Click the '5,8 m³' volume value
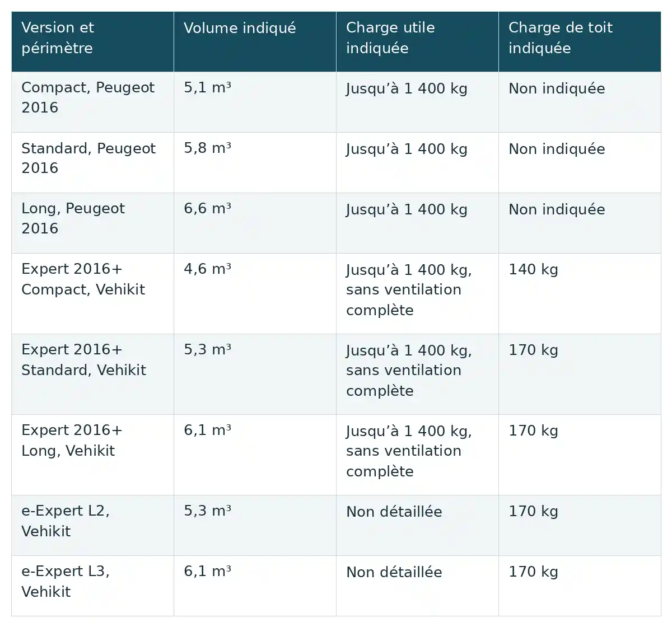The width and height of the screenshot is (672, 627). (x=207, y=148)
